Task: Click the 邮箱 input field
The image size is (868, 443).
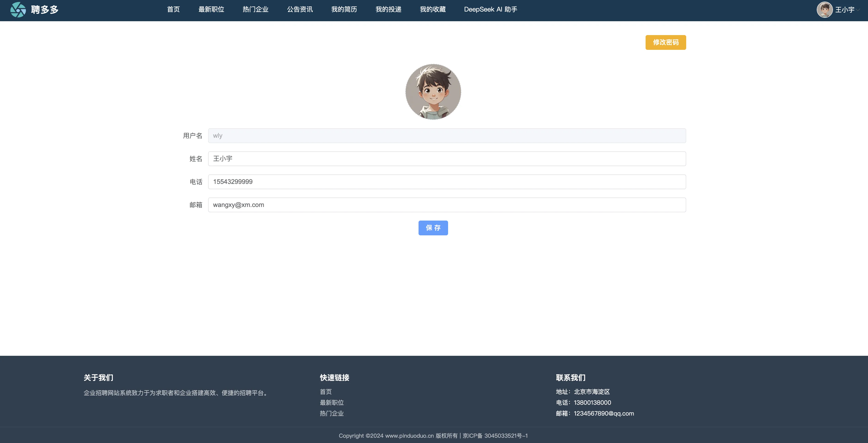Action: (x=447, y=205)
